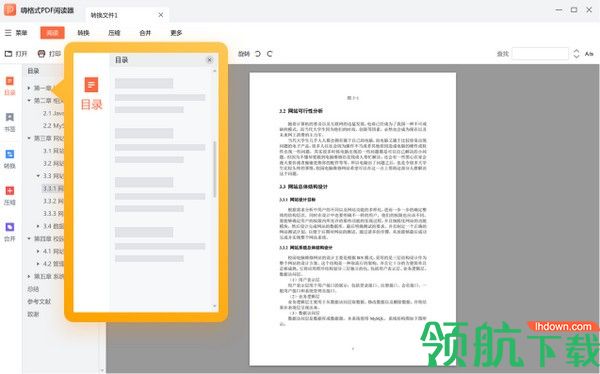
Task: Expand the 4.1 outline node
Action: point(38,251)
